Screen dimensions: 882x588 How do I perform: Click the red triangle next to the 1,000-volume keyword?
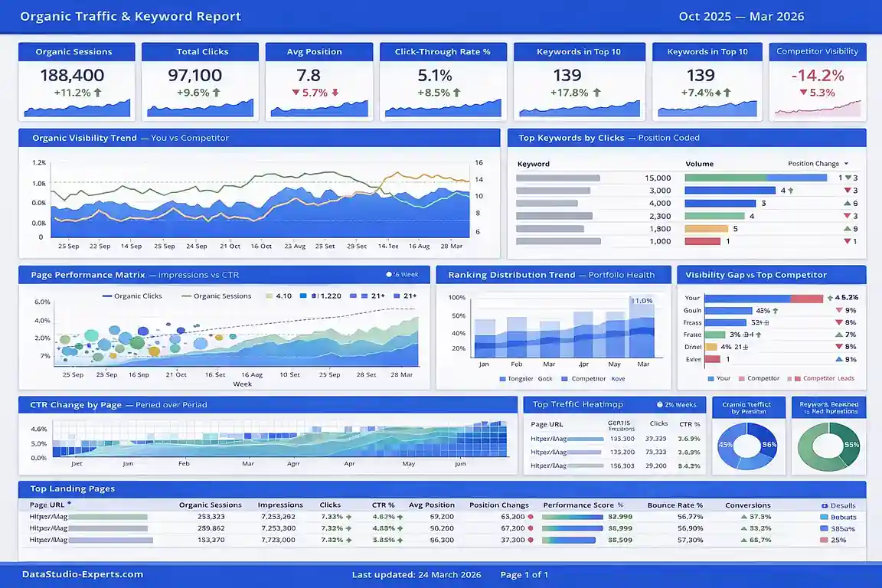pos(845,241)
